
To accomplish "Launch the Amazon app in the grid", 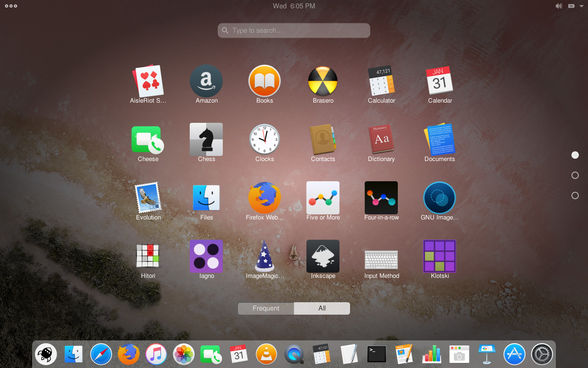I will (207, 81).
